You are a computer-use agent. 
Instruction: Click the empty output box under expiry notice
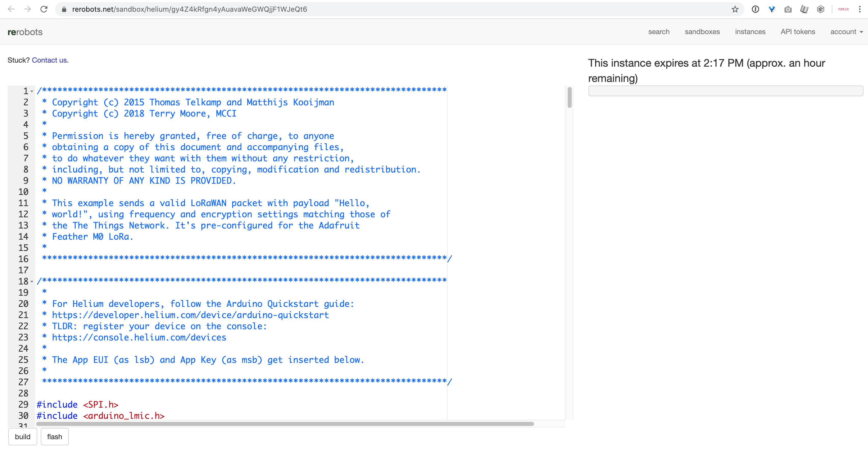pyautogui.click(x=725, y=91)
